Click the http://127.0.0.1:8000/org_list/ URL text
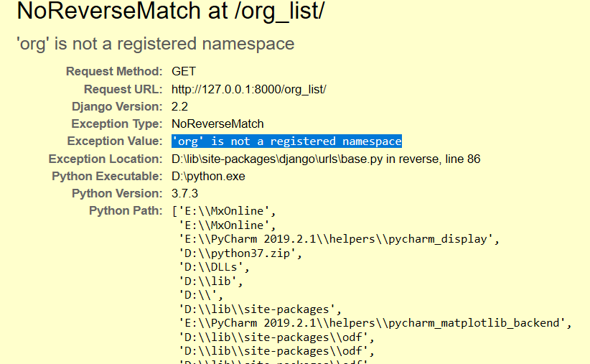 (x=249, y=89)
